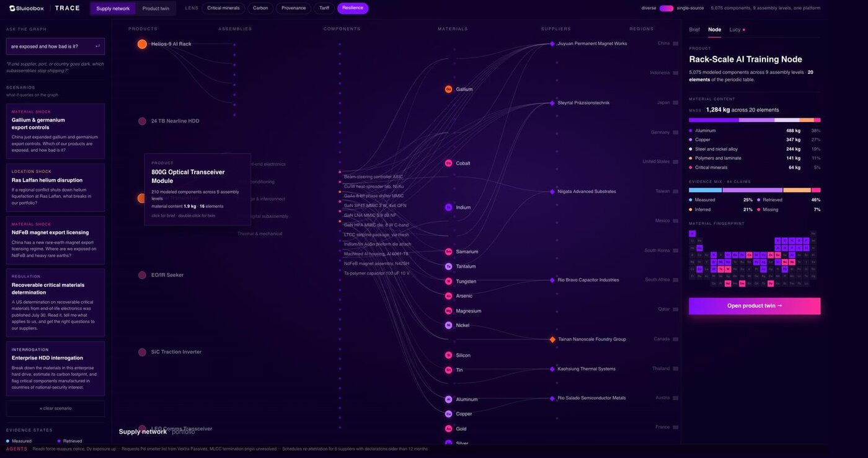Click the Samarium material node icon
868x458 pixels.
coord(448,252)
